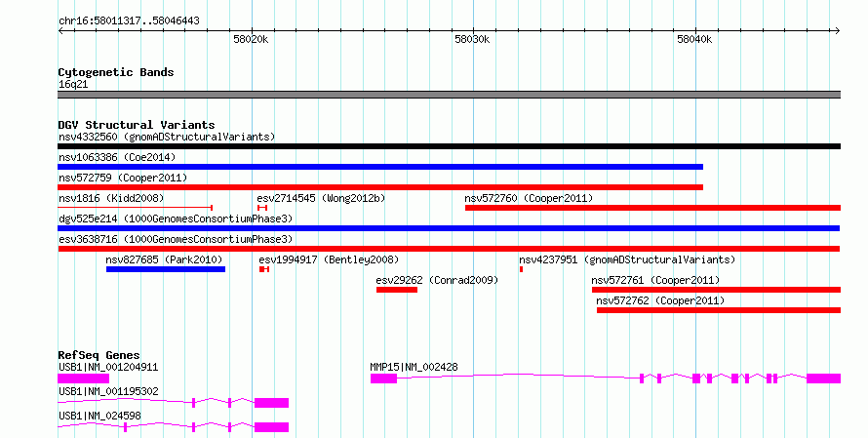Select the red nsv572761 variant bar
868x438 pixels.
(x=716, y=290)
